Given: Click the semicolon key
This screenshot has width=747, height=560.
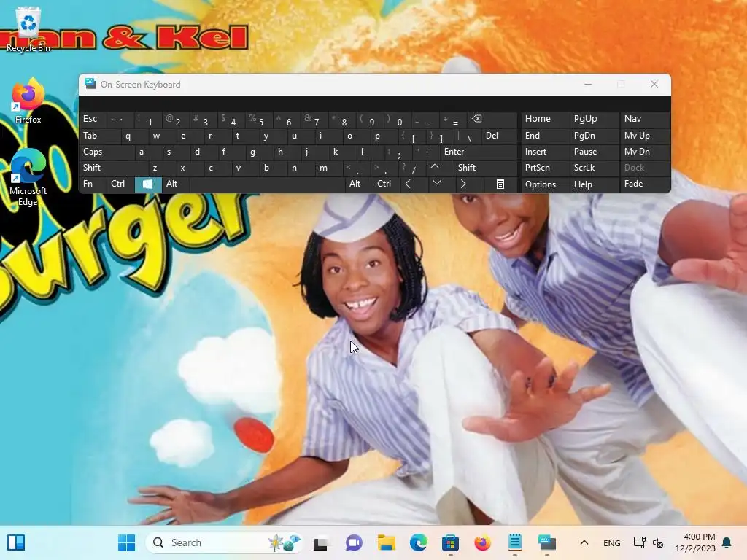Looking at the screenshot, I should tap(398, 152).
